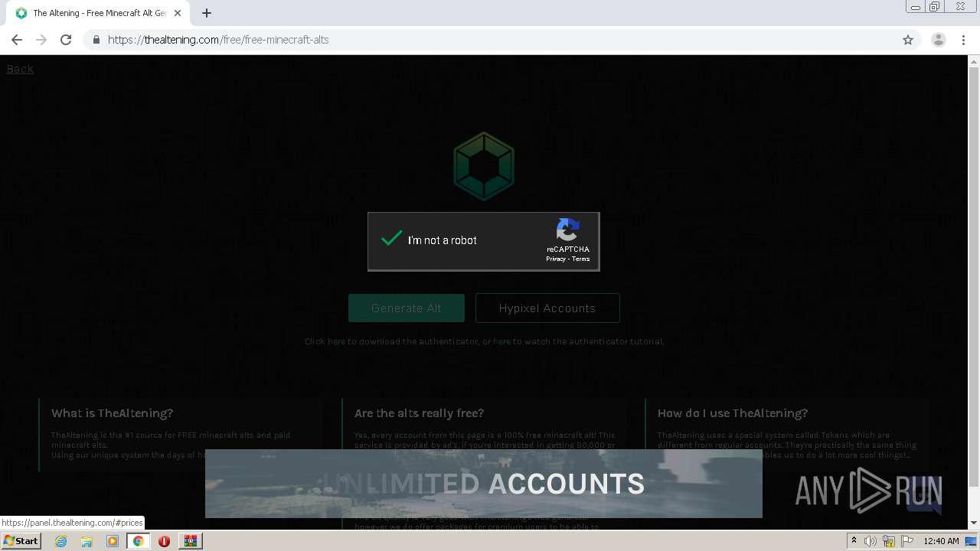Open the Chrome profile avatar menu

pyautogui.click(x=938, y=40)
